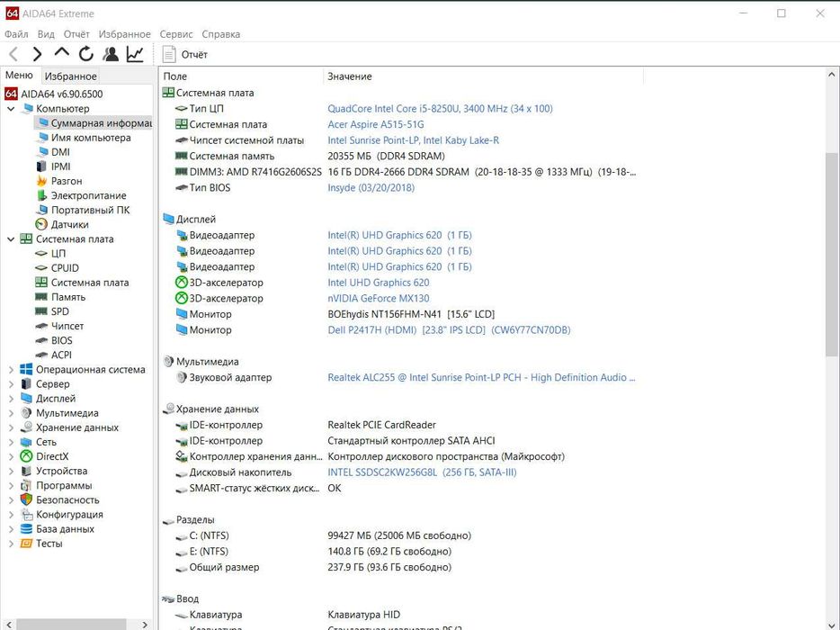This screenshot has width=840, height=630.
Task: Expand the DirectX tree node
Action: pyautogui.click(x=11, y=456)
